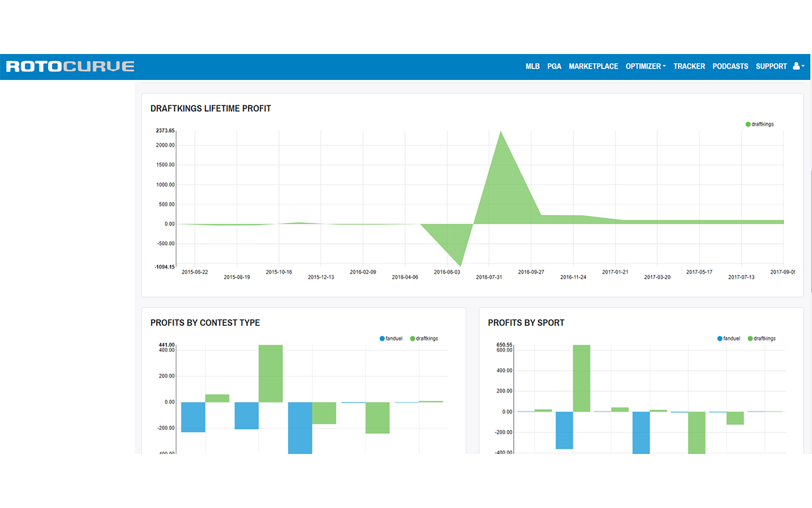Click the -1094.15 minimum axis label
812x508 pixels.
pos(164,267)
